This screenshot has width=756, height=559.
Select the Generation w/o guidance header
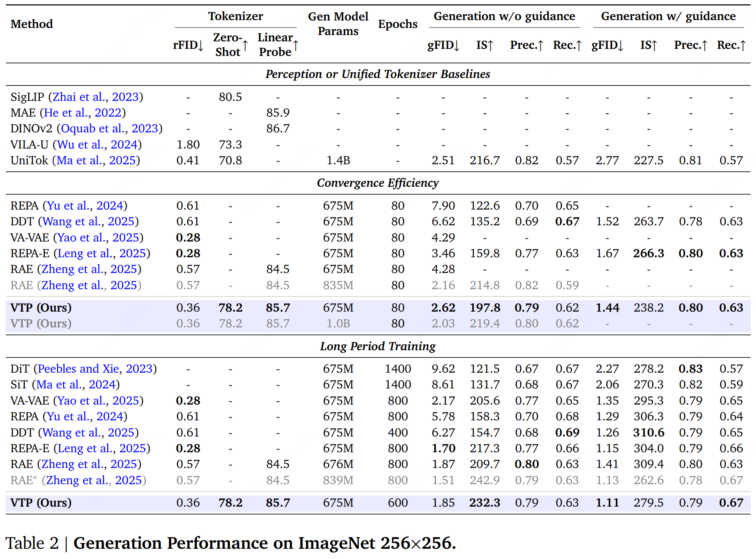[x=504, y=16]
